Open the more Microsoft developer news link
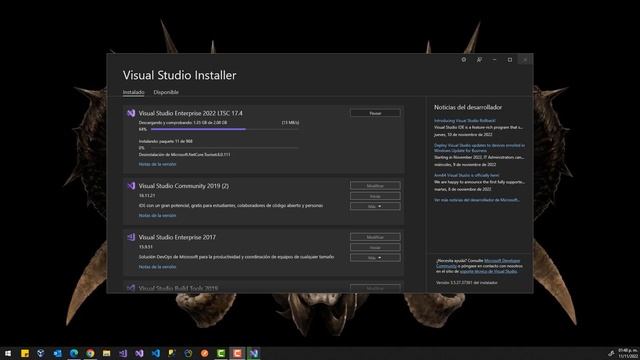Viewport: 640px width, 360px height. 477,200
